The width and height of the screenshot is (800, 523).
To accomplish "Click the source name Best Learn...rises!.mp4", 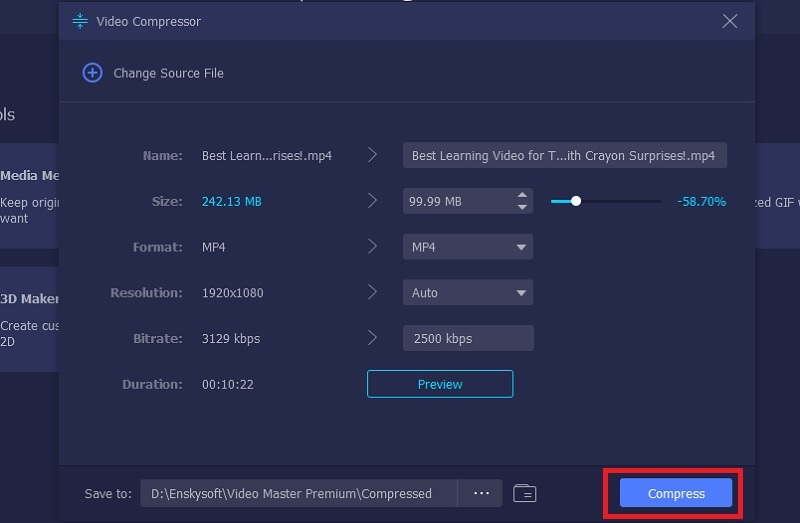I will point(267,156).
